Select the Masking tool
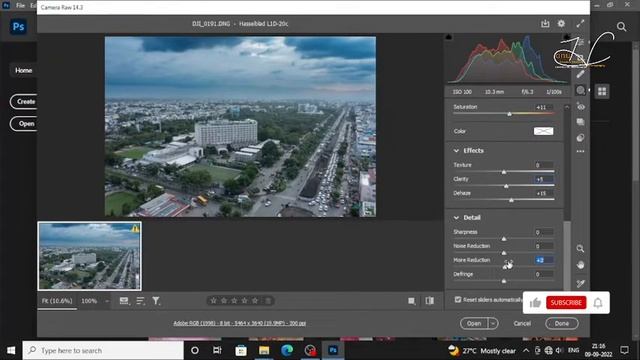 pyautogui.click(x=580, y=91)
